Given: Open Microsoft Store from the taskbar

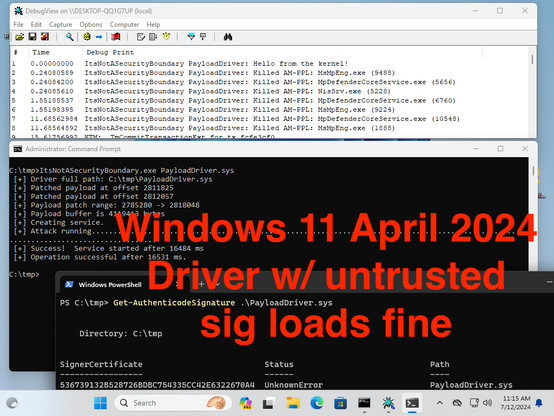Looking at the screenshot, I should [340, 403].
